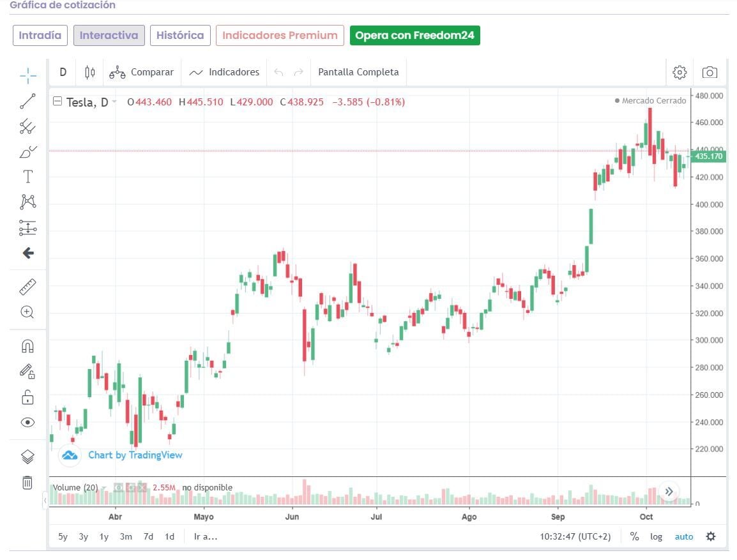Click the Opera con Freedom24 button
The height and width of the screenshot is (560, 737).
pyautogui.click(x=415, y=35)
